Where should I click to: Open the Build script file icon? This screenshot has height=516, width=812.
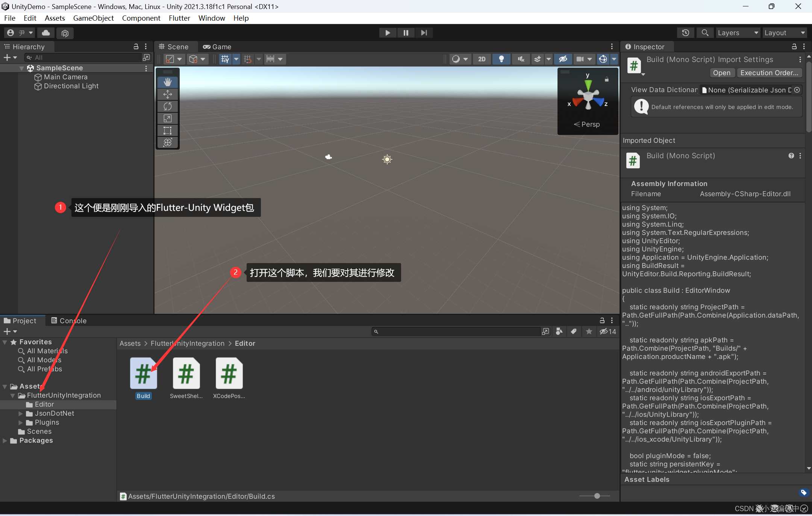[143, 374]
